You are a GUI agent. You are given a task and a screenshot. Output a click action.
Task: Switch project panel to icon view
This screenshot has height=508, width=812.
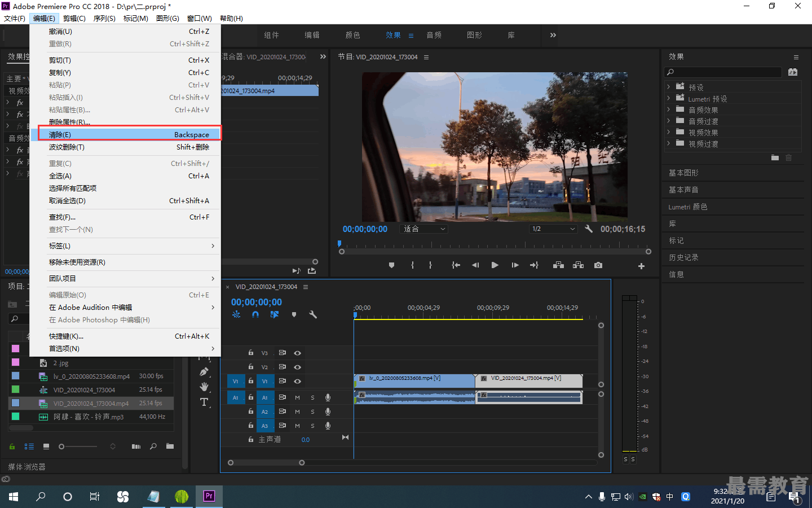coord(46,446)
